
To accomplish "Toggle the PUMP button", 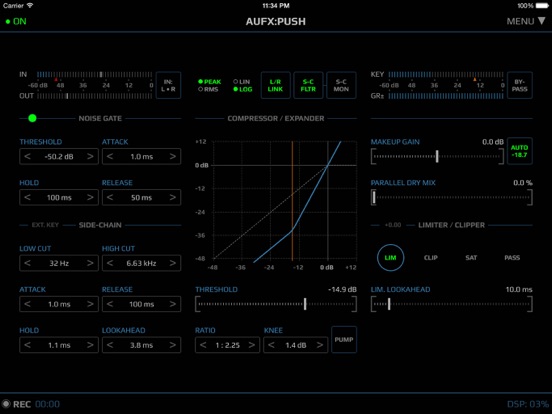I will 344,339.
